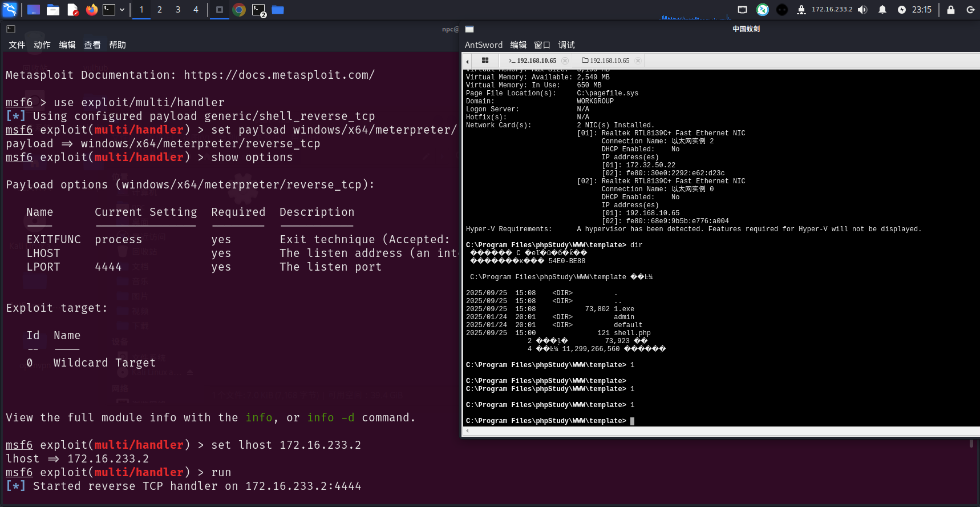Click the 'WORKGROUP' domain value
Screen dimensions: 980x507
[595, 101]
